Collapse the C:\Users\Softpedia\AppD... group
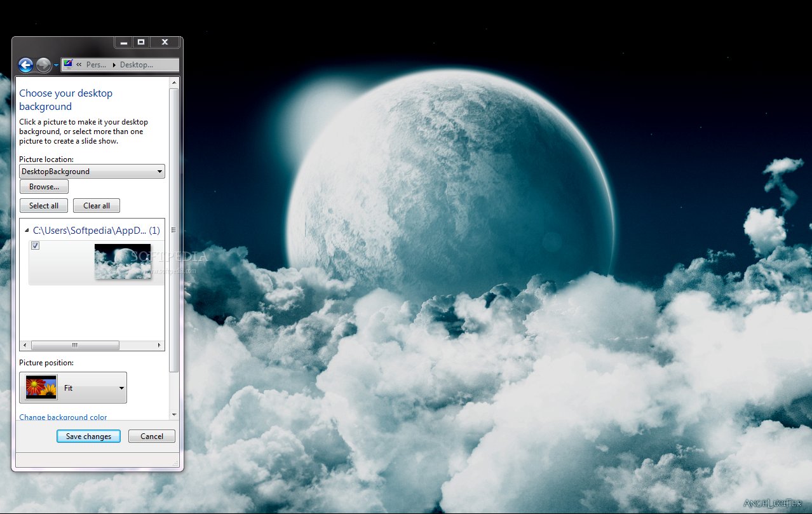812x514 pixels. [x=27, y=231]
